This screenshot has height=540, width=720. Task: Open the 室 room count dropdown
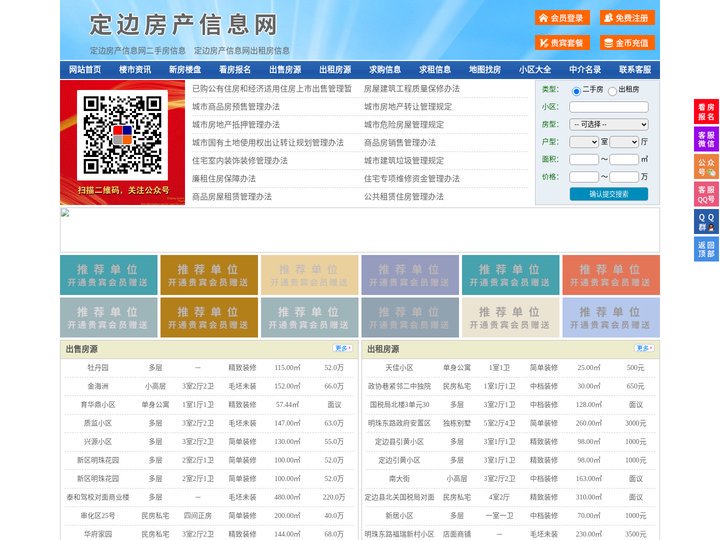tap(584, 142)
